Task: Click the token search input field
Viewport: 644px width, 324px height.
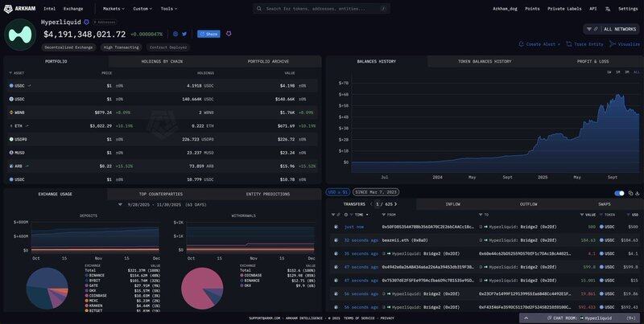Action: point(322,8)
